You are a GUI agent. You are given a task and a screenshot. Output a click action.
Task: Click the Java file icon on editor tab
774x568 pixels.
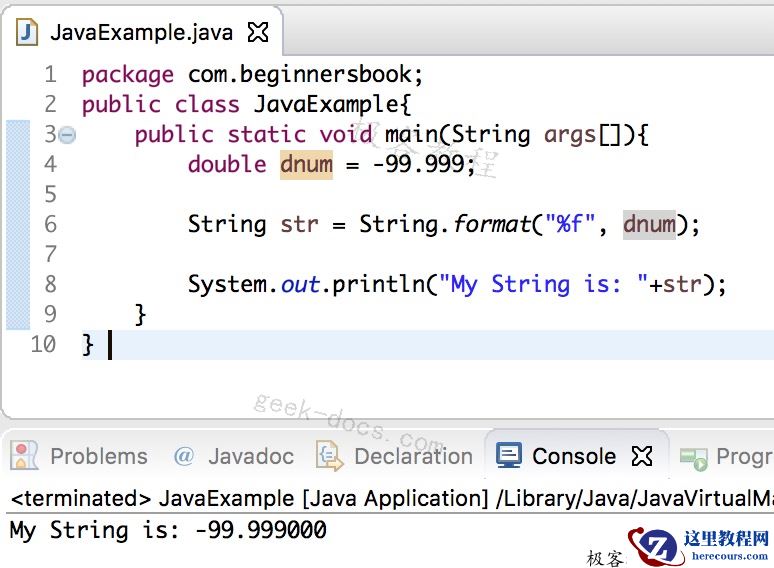pyautogui.click(x=27, y=32)
